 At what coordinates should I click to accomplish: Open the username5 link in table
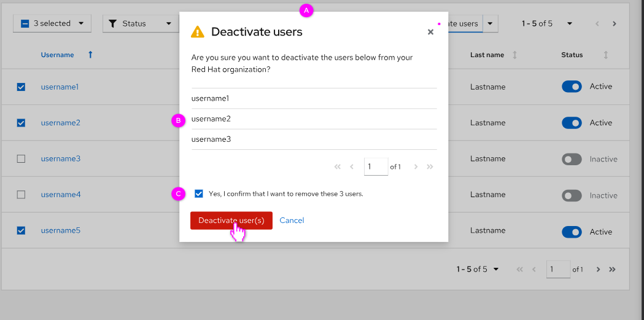pyautogui.click(x=60, y=230)
